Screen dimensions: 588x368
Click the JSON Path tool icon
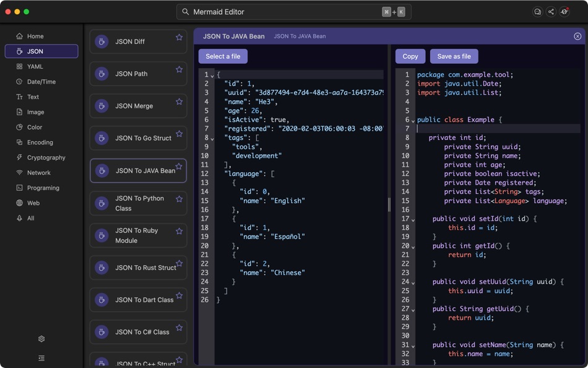tap(102, 74)
